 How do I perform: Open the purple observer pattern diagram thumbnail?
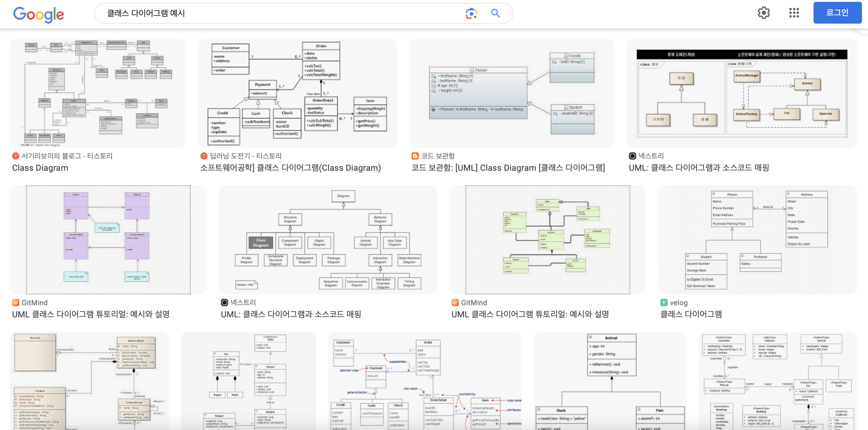(x=108, y=240)
